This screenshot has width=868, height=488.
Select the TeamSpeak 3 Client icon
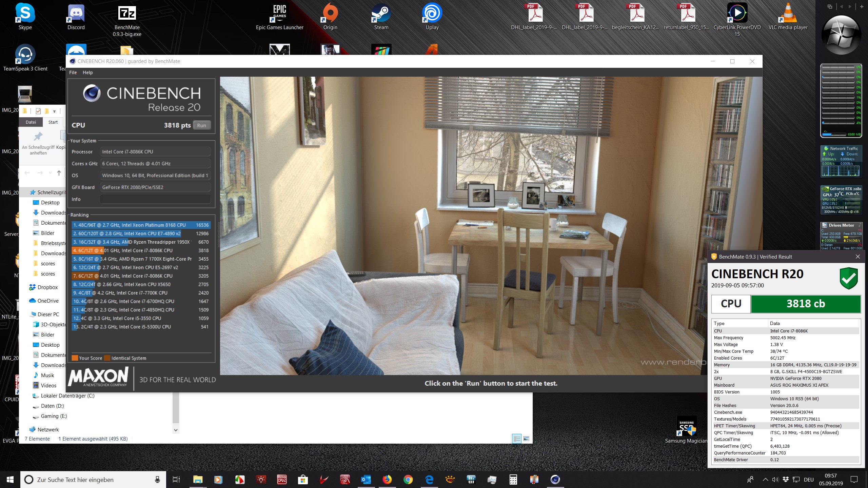[x=25, y=58]
